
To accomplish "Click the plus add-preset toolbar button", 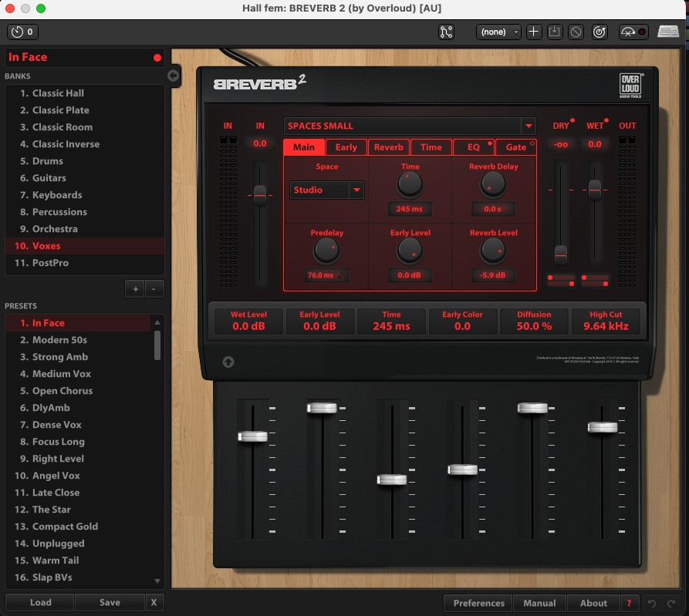I will 533,32.
